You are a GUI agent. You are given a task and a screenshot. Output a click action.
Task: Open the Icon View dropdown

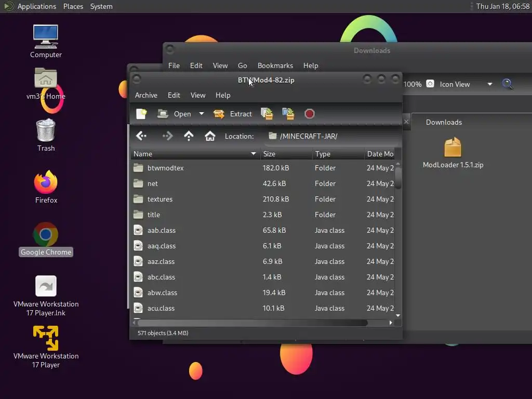[x=466, y=84]
